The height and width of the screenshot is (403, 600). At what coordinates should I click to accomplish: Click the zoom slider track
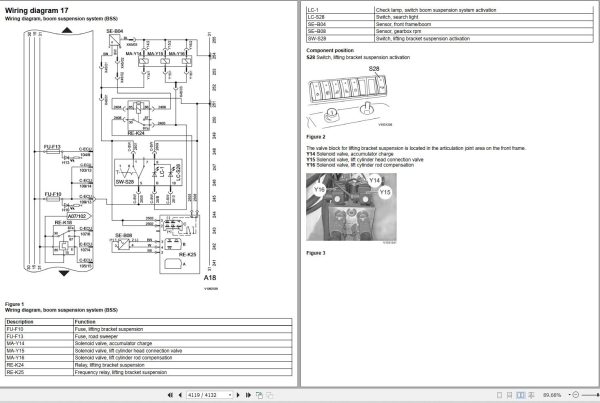(590, 395)
